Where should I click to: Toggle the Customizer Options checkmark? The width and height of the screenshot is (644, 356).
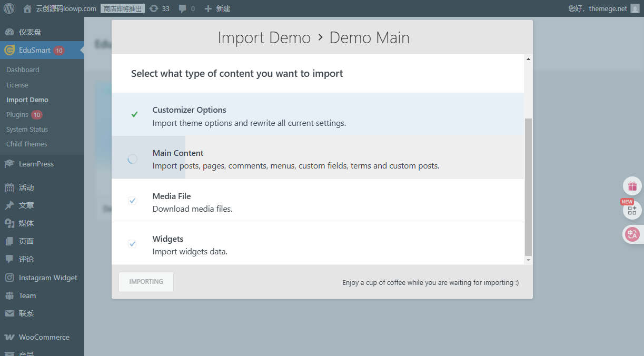[x=134, y=114]
